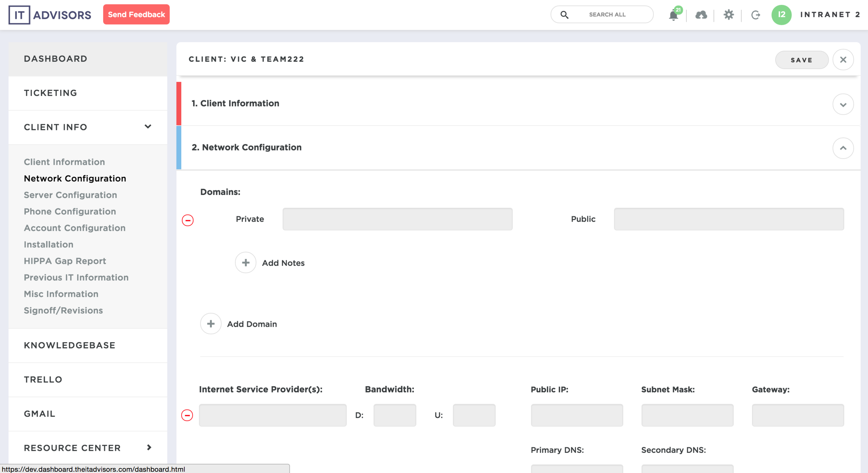Remove the Private domain row
868x473 pixels.
coord(188,220)
